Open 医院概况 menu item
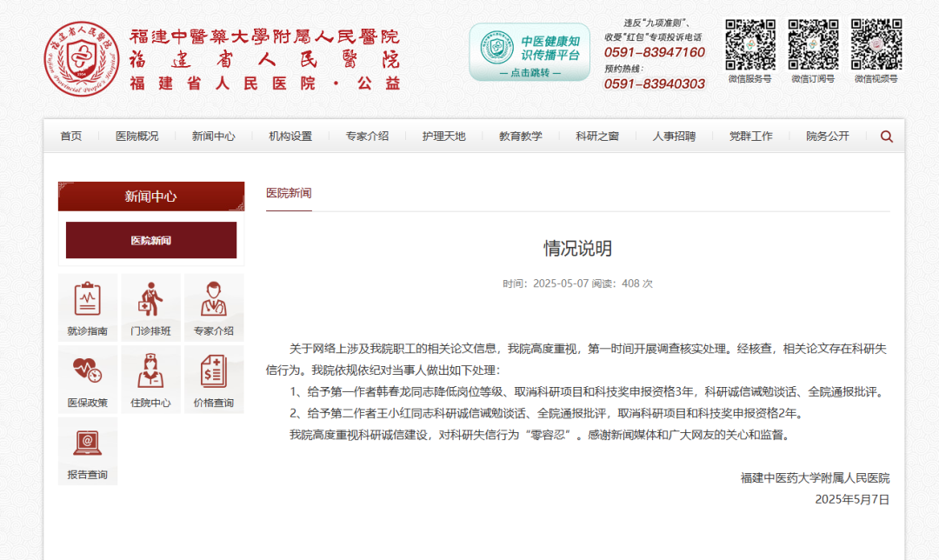This screenshot has width=939, height=560. pos(137,136)
